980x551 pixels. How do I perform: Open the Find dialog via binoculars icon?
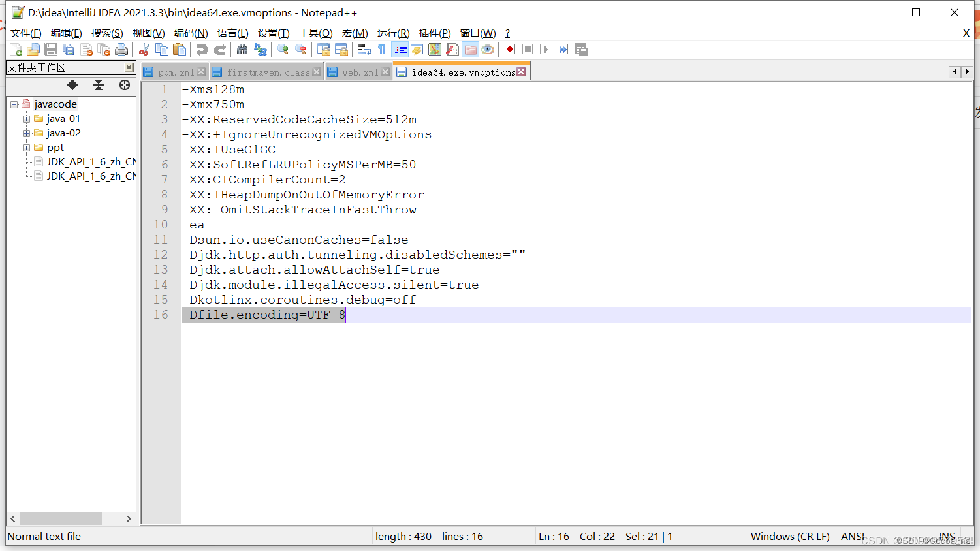(243, 49)
